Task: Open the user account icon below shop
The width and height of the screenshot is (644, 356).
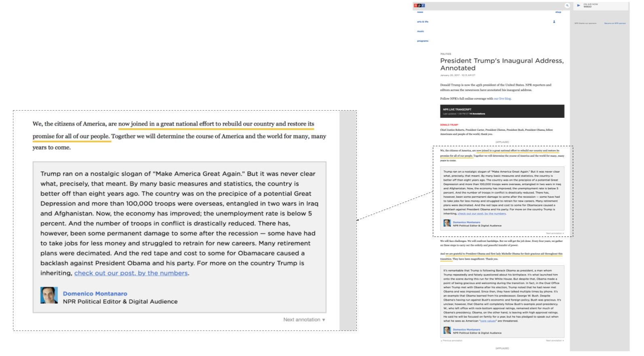Action: pyautogui.click(x=554, y=22)
